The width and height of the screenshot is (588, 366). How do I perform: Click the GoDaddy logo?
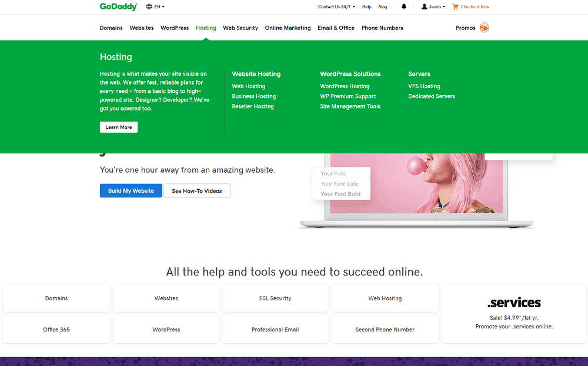pyautogui.click(x=119, y=6)
